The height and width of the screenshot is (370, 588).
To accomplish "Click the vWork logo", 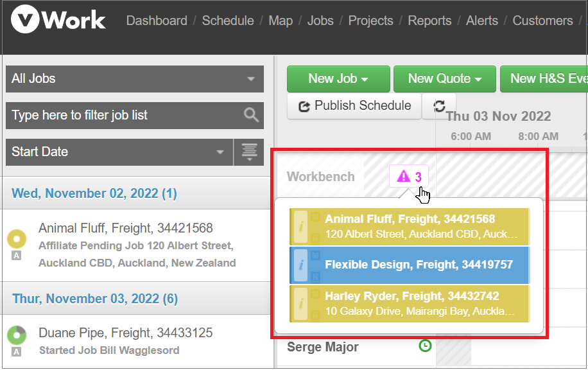I will pyautogui.click(x=57, y=19).
